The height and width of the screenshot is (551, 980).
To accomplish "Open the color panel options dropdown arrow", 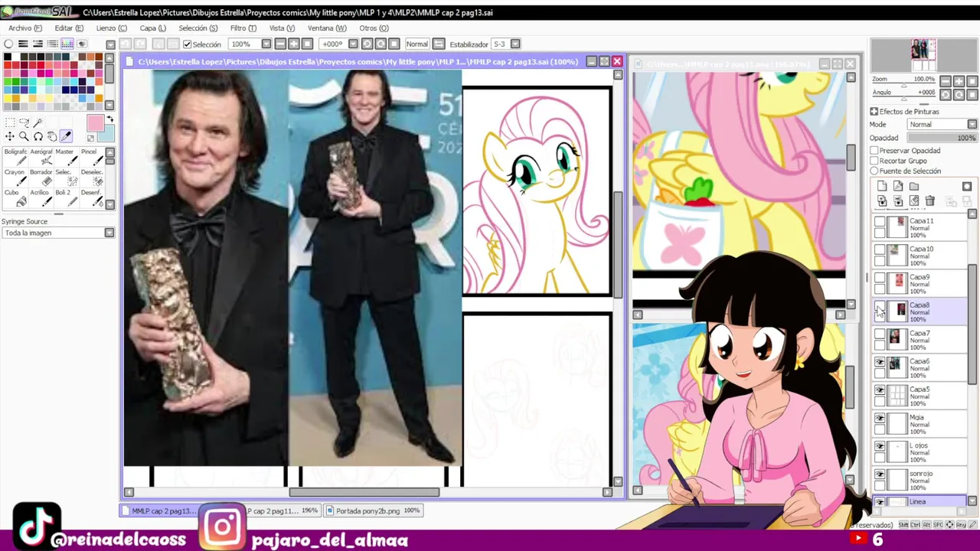I will tap(111, 44).
